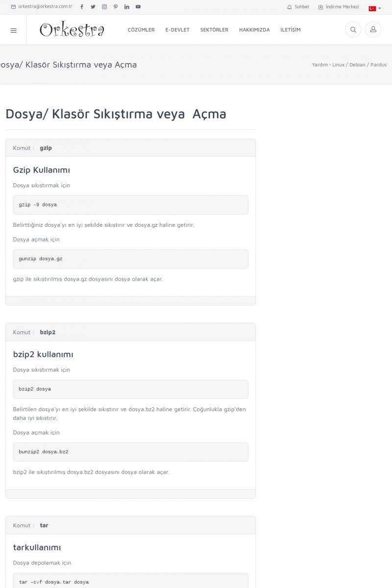Open the user account icon
The image size is (392, 588).
coord(373,30)
